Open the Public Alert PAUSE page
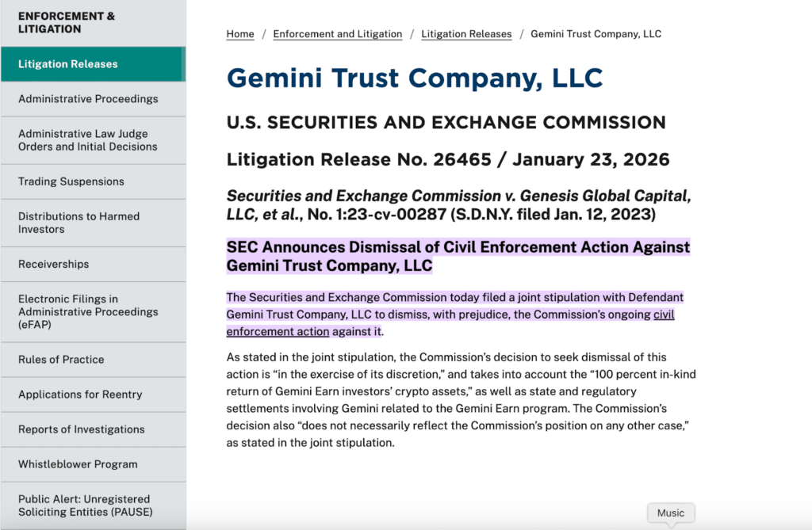 (x=84, y=505)
